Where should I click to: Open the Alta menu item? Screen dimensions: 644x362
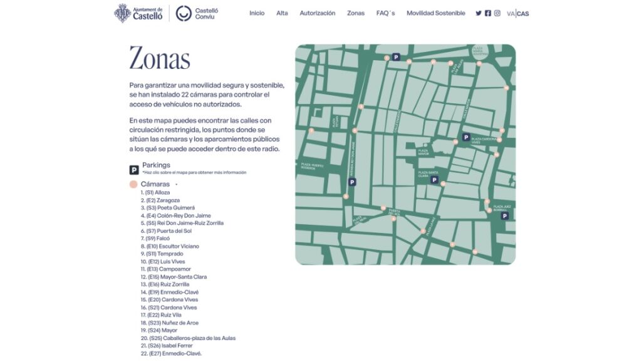[x=282, y=13]
